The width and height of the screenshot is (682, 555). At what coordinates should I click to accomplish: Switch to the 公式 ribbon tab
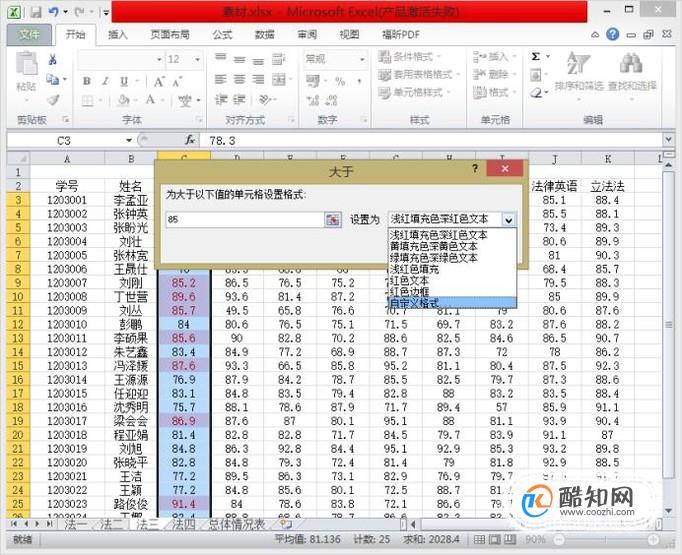(x=222, y=35)
